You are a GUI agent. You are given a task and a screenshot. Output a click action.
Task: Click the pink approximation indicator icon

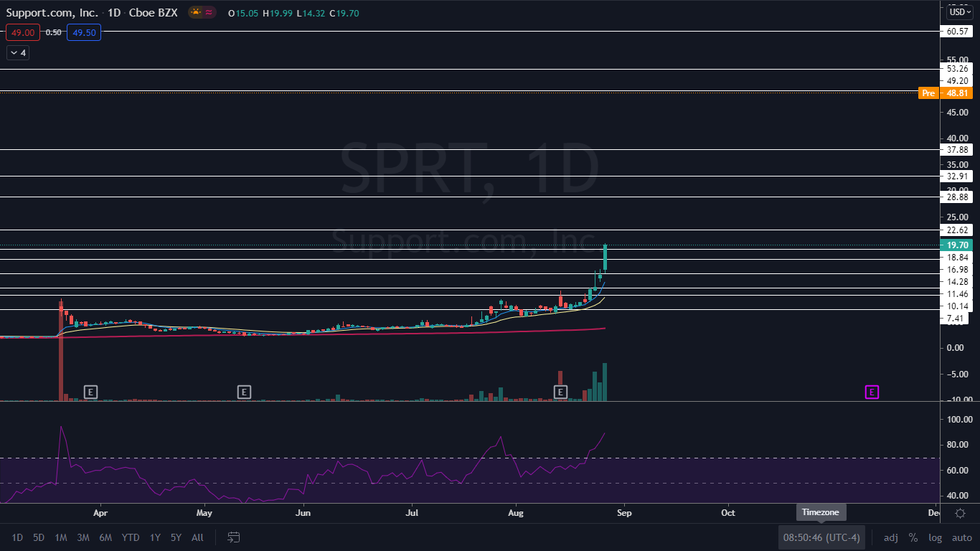coord(209,12)
